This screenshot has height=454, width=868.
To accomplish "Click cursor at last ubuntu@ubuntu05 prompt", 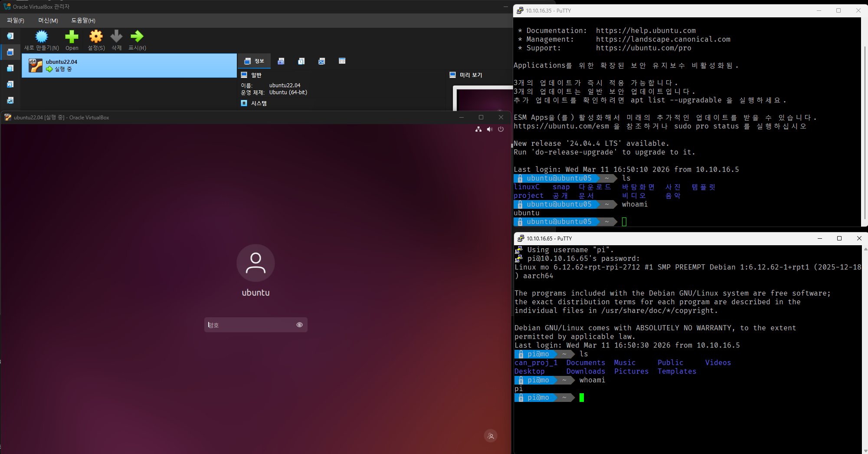I will click(x=624, y=222).
